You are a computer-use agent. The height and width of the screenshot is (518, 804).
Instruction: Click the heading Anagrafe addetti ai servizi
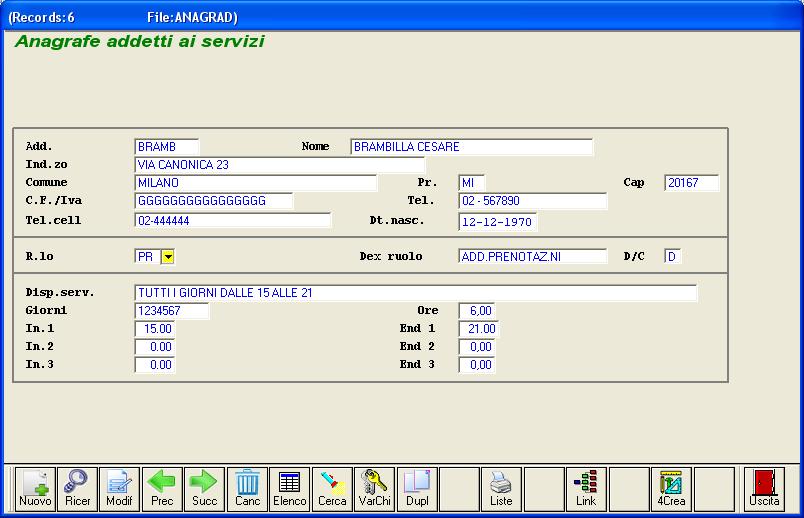(139, 41)
